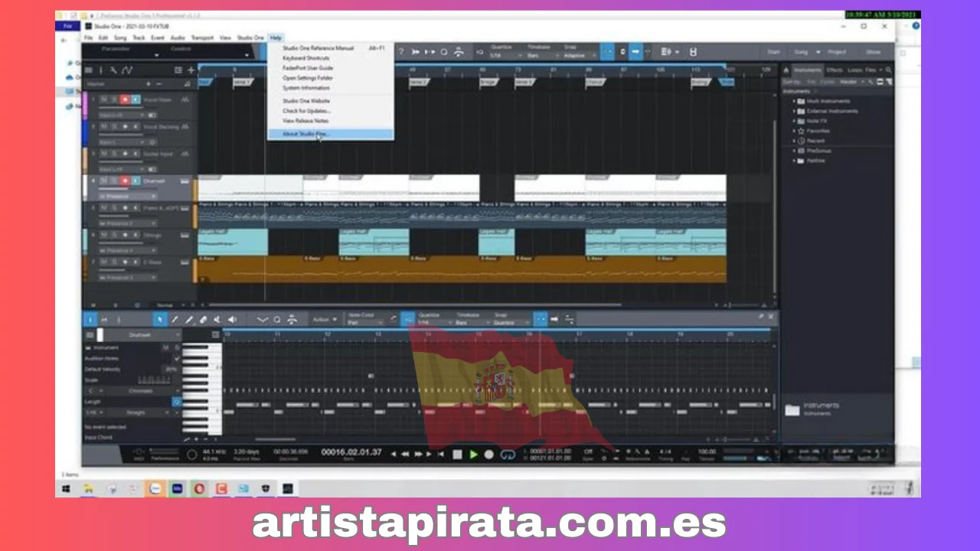Toggle Autoscroll arrow button in toolbar
The height and width of the screenshot is (551, 980).
635,52
